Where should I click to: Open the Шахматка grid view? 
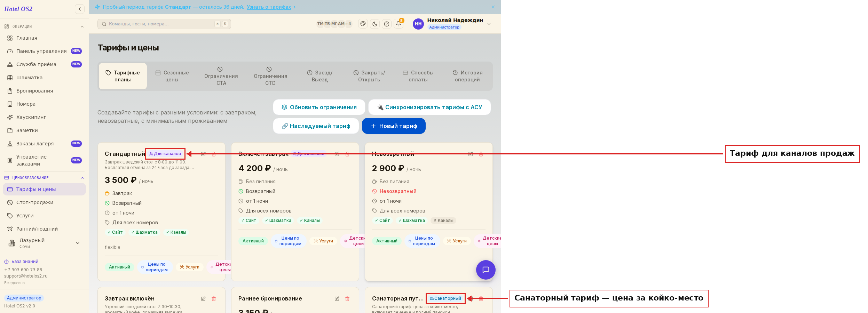[x=44, y=78]
